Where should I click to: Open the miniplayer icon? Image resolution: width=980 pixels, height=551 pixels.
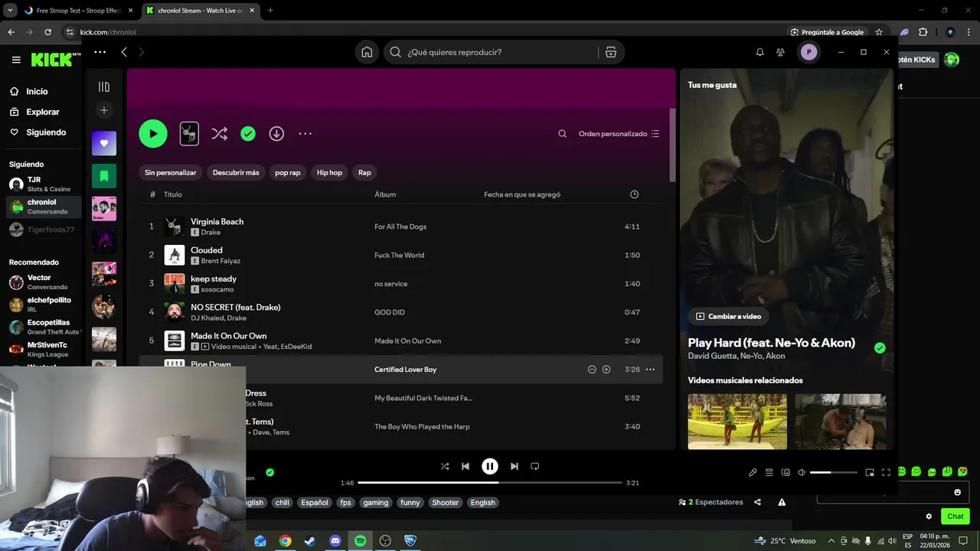click(x=870, y=473)
